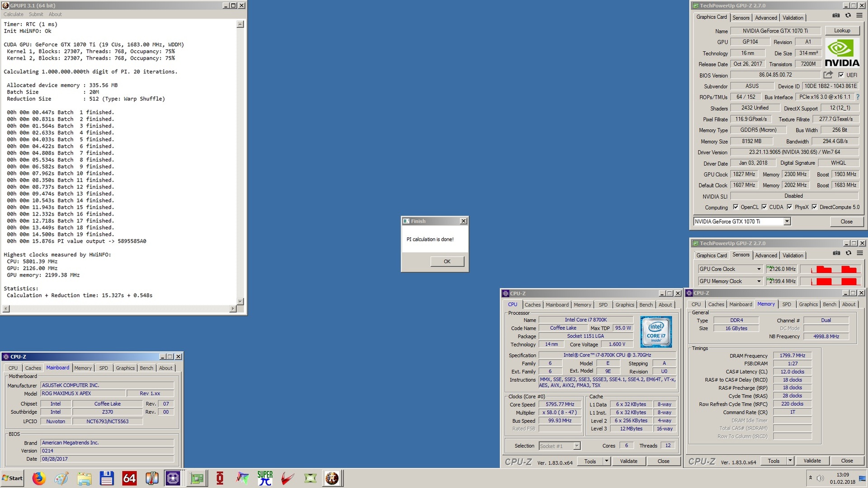Toggle the OpenCL checkbox
Viewport: 868px width, 488px height.
click(x=736, y=207)
